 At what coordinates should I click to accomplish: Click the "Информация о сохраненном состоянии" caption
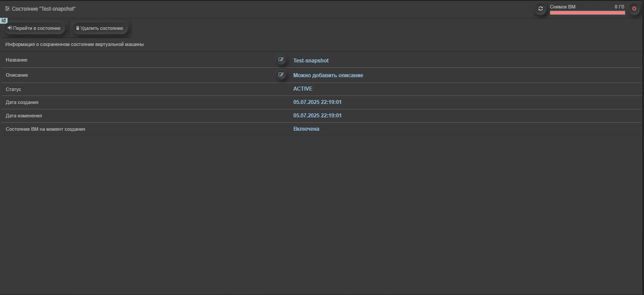[74, 45]
